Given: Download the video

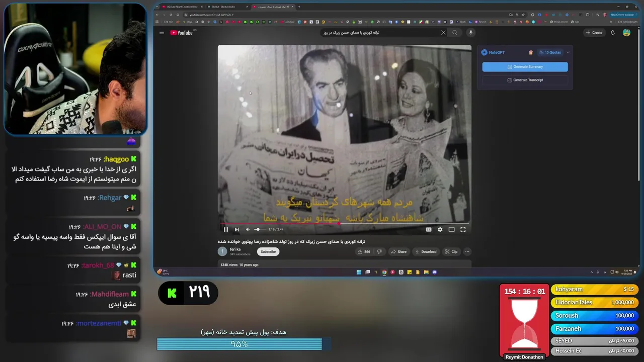Looking at the screenshot, I should click(426, 252).
